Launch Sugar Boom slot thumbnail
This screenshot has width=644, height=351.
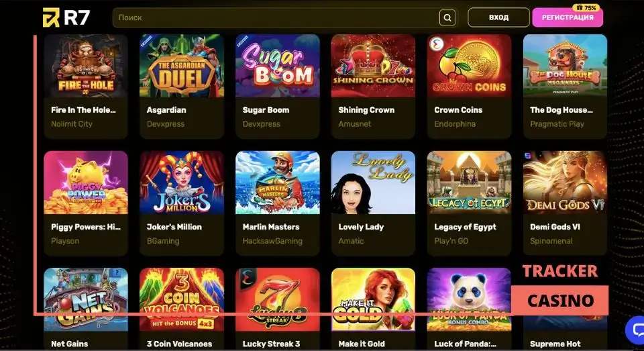278,66
